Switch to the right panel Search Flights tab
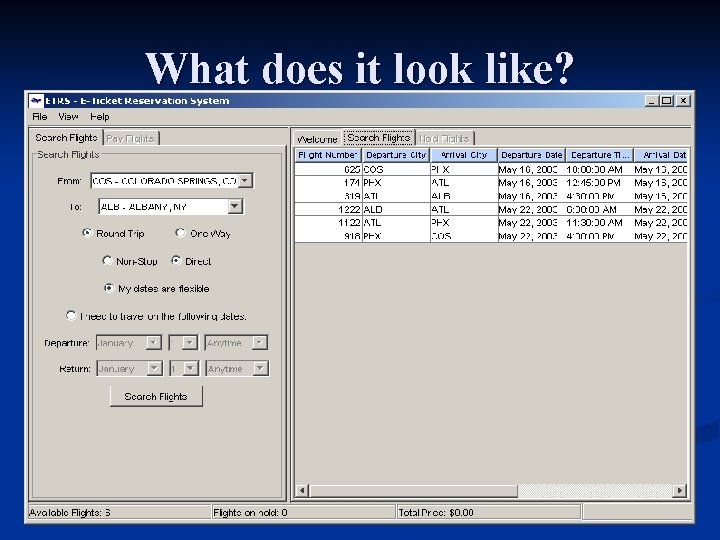Screen dimensions: 720x540 (x=378, y=138)
